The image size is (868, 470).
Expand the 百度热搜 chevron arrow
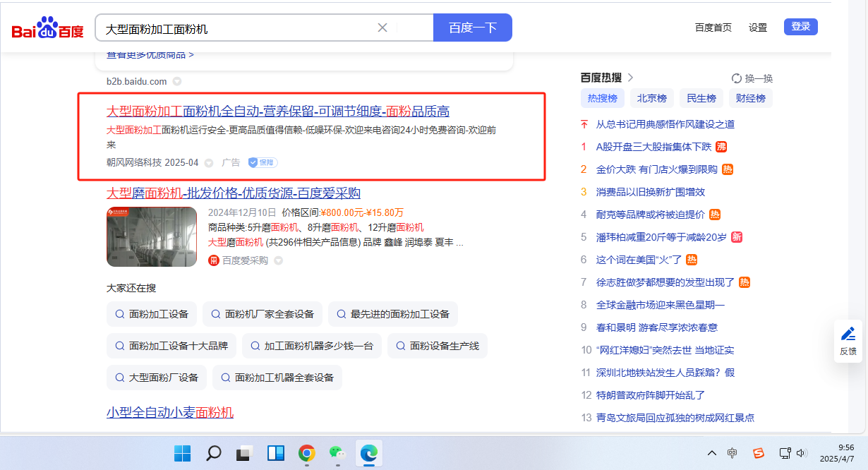(630, 78)
